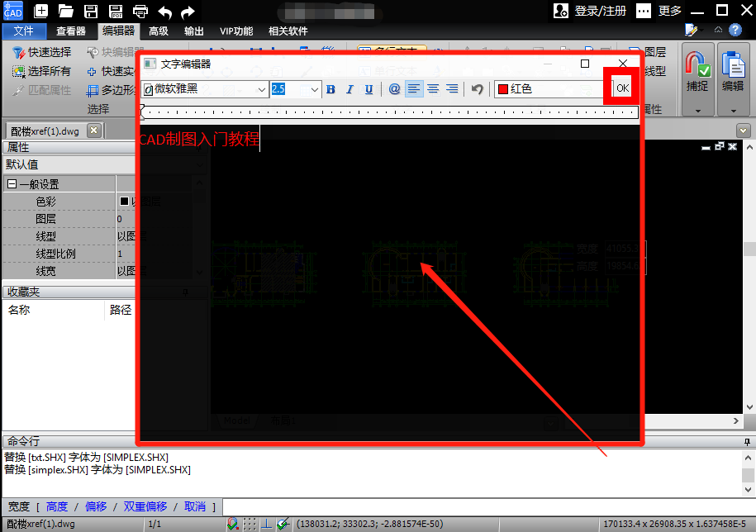Collapse the 一般设置 tree section

click(12, 184)
